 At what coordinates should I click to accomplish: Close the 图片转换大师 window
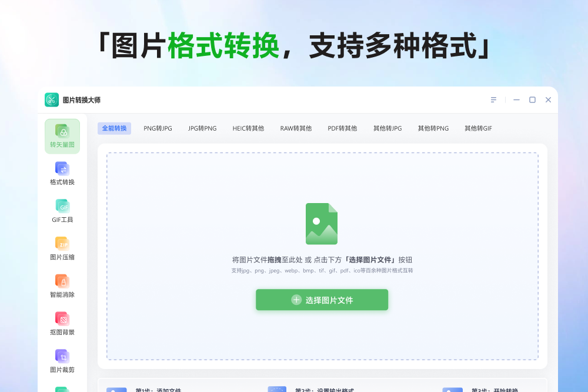pos(548,100)
